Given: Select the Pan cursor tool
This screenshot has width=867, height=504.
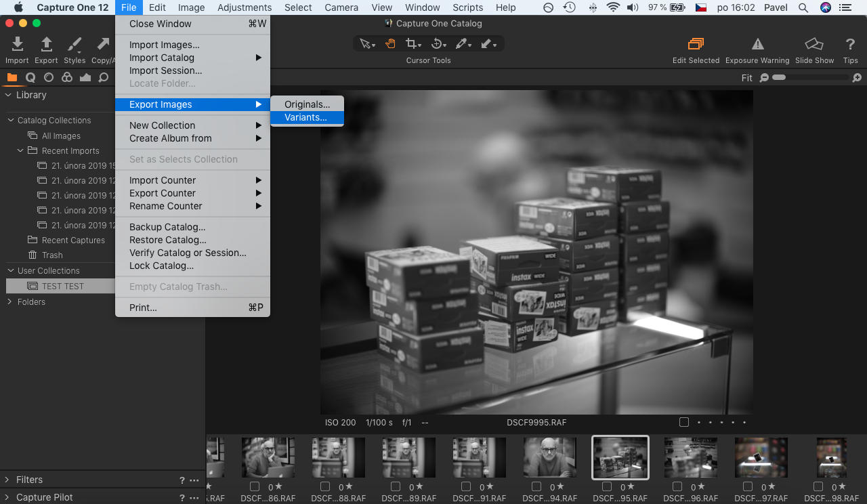Looking at the screenshot, I should [x=390, y=43].
